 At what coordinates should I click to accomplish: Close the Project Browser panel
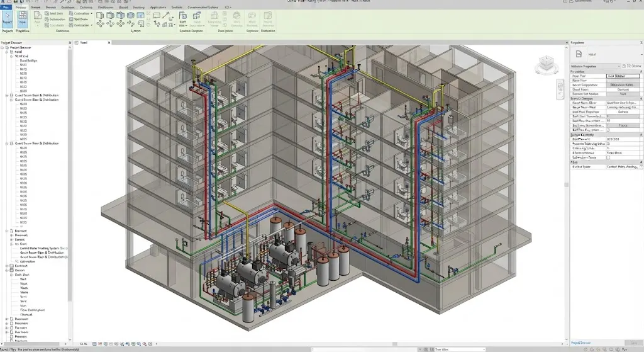click(69, 43)
